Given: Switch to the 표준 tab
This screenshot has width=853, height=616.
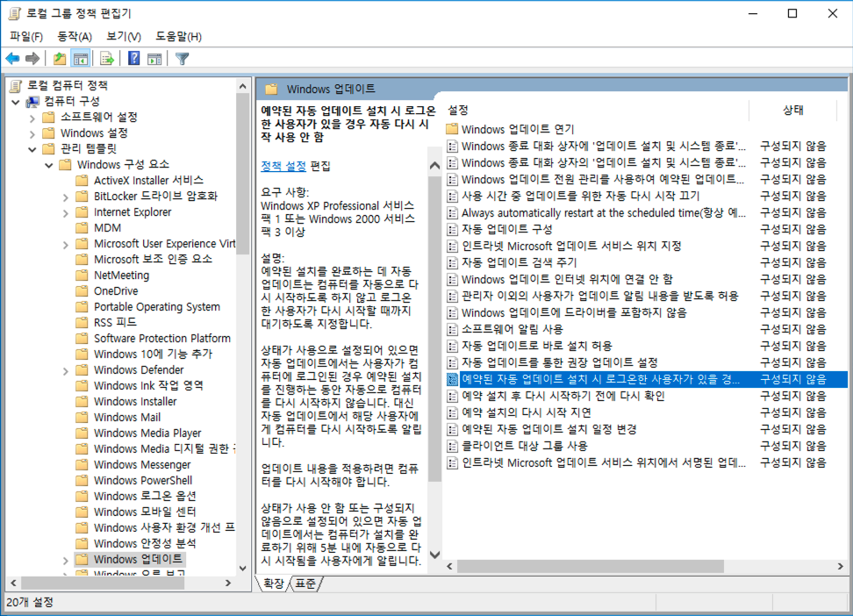Looking at the screenshot, I should [x=305, y=584].
